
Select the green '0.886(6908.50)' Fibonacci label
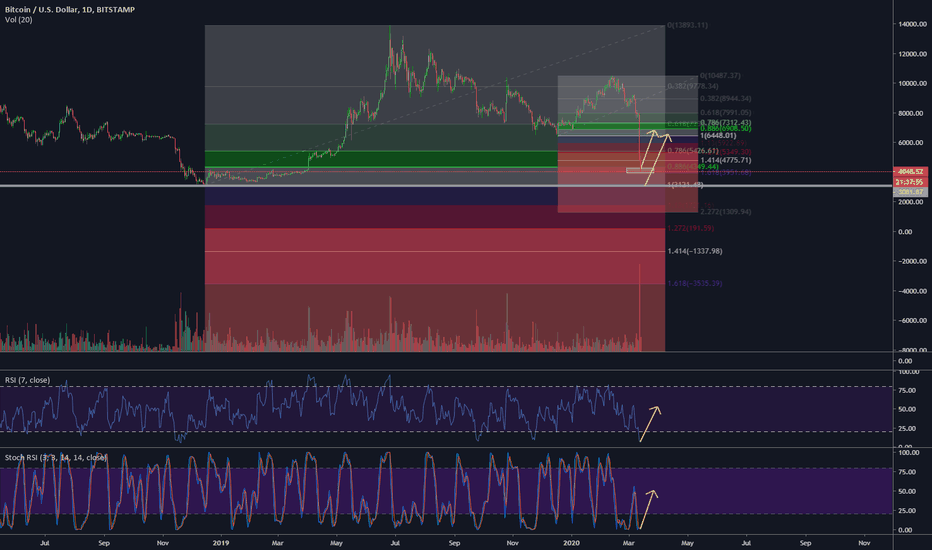point(725,128)
